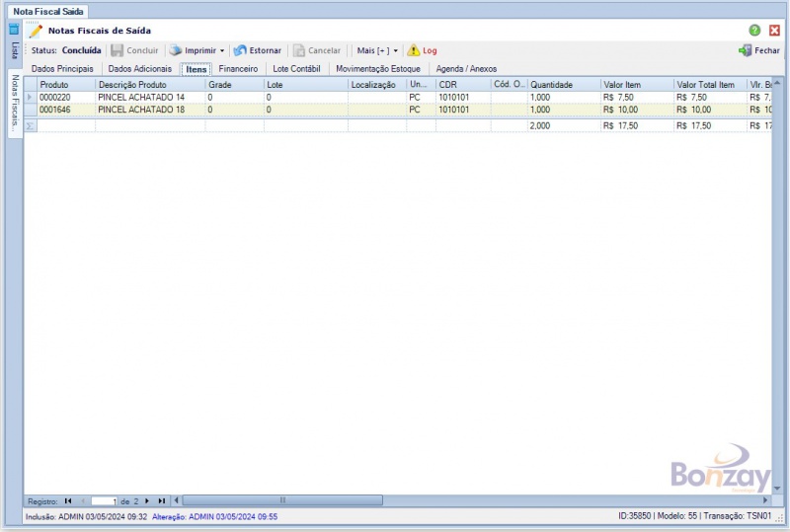This screenshot has width=790, height=532.
Task: Click the row selector of the blank new row
Action: 30,125
